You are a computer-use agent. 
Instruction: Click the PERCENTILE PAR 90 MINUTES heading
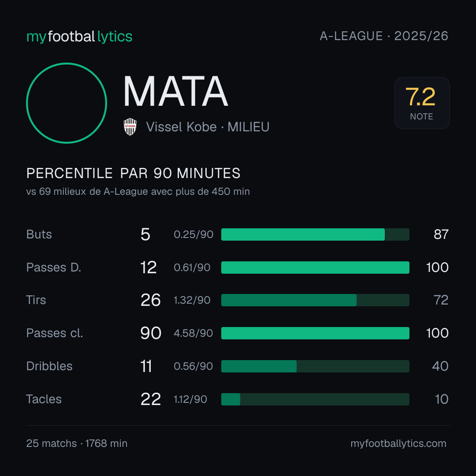tap(133, 173)
